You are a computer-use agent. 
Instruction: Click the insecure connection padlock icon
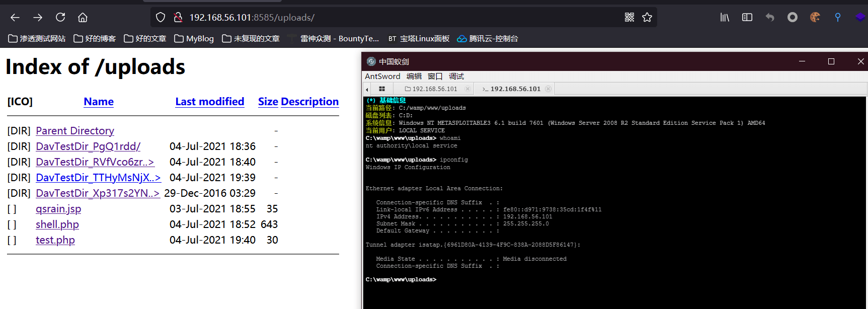178,18
